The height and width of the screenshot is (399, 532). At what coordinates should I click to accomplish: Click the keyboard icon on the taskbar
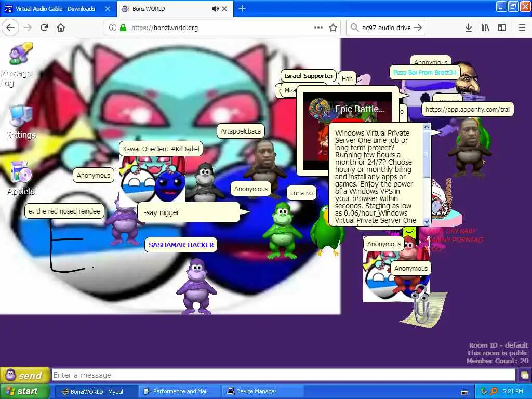tap(464, 392)
